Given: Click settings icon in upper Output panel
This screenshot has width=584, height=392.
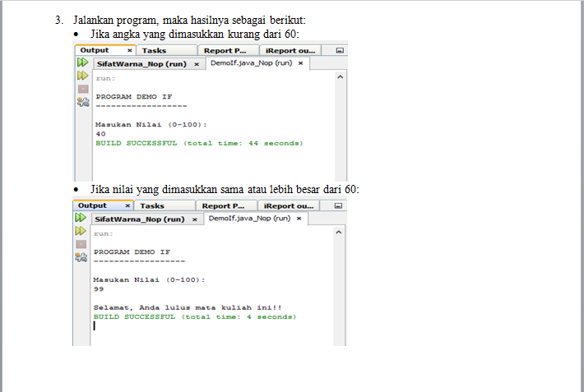Looking at the screenshot, I should click(83, 102).
